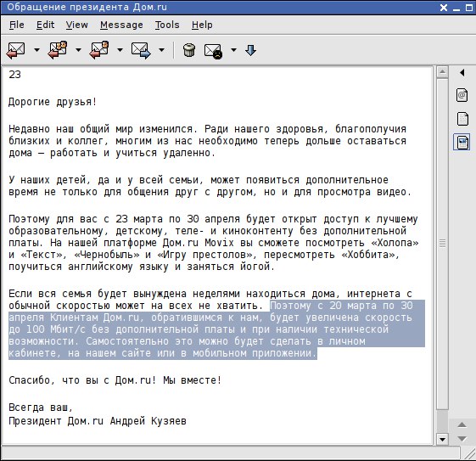Mark message as spam icon

coord(213,51)
